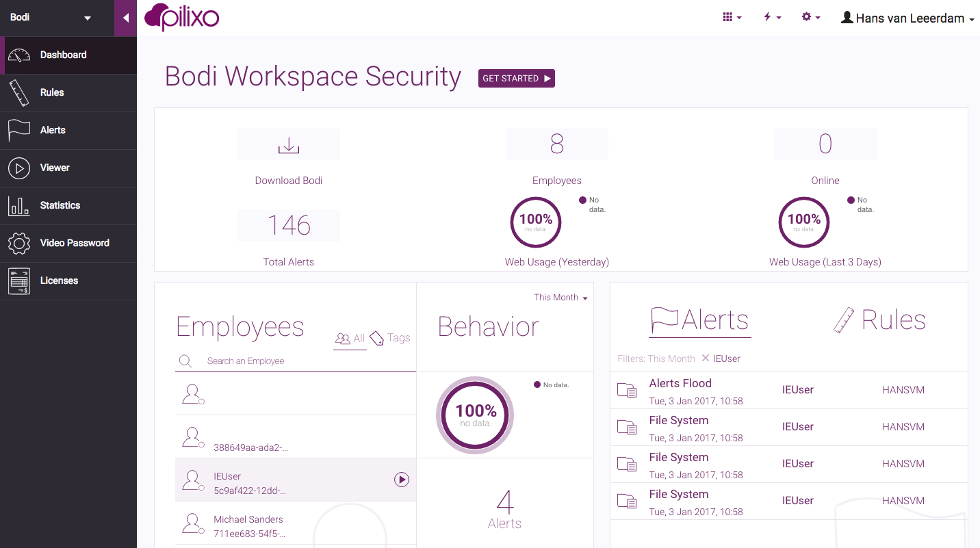Open Video Password from the sidebar
The image size is (980, 548).
point(68,244)
